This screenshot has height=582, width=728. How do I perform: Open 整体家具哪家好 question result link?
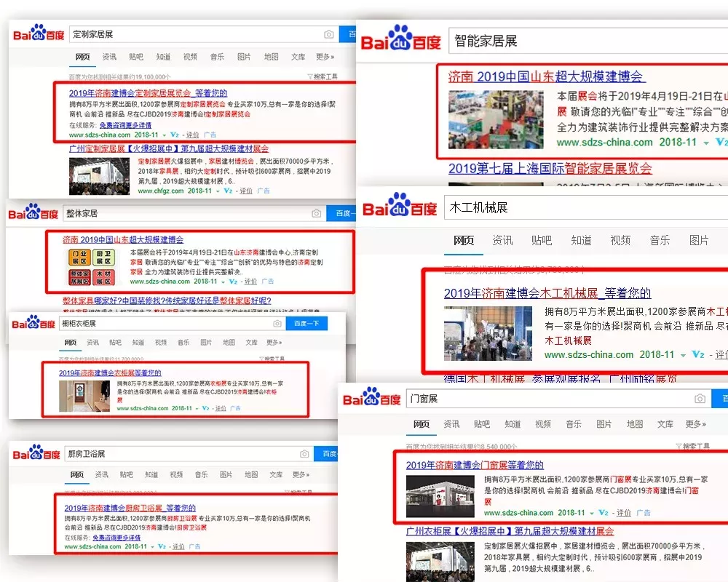pyautogui.click(x=167, y=300)
